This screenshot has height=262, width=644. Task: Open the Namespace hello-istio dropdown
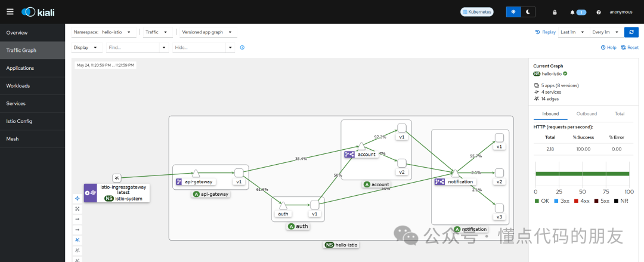pyautogui.click(x=103, y=32)
